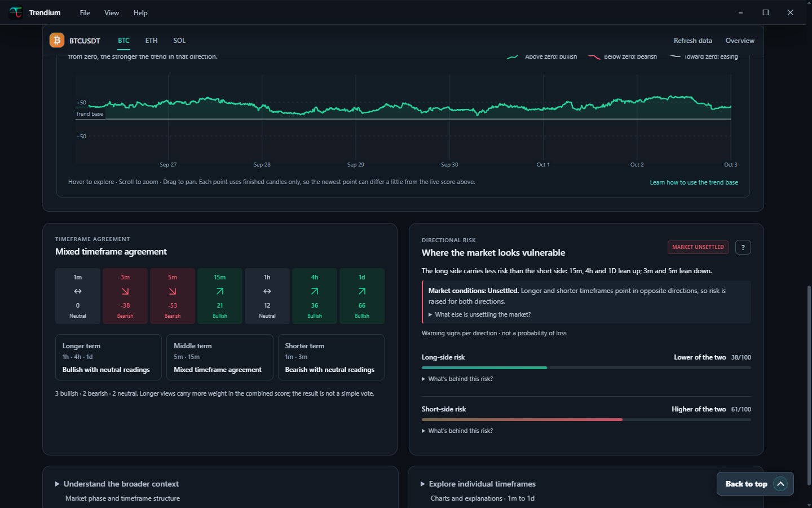This screenshot has width=812, height=508.
Task: Click the short-side risk progress bar
Action: (x=586, y=419)
